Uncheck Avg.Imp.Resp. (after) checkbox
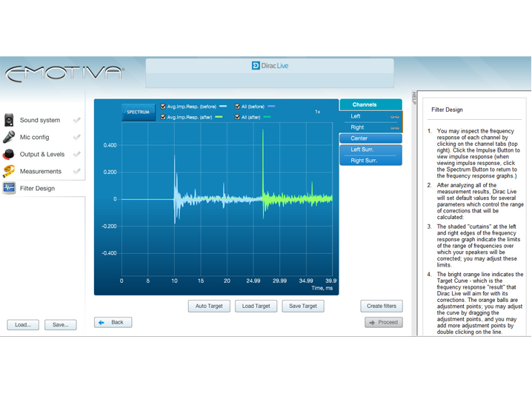Viewport: 532px width, 399px height. (163, 117)
